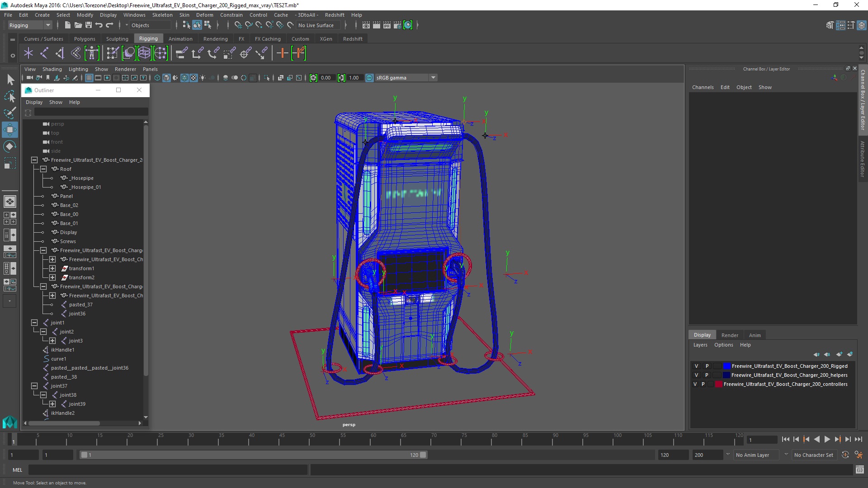The height and width of the screenshot is (488, 868).
Task: Collapse the Roof node in Outliner
Action: (x=43, y=169)
